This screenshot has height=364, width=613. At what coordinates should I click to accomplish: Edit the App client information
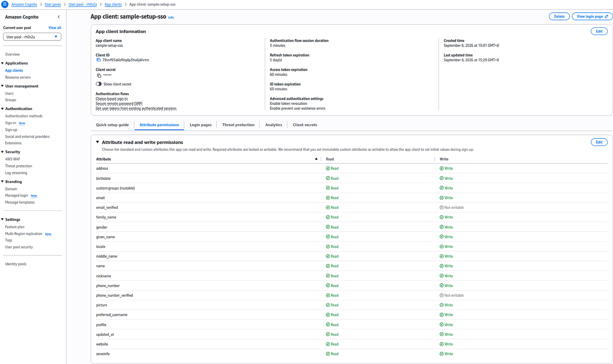tap(599, 31)
